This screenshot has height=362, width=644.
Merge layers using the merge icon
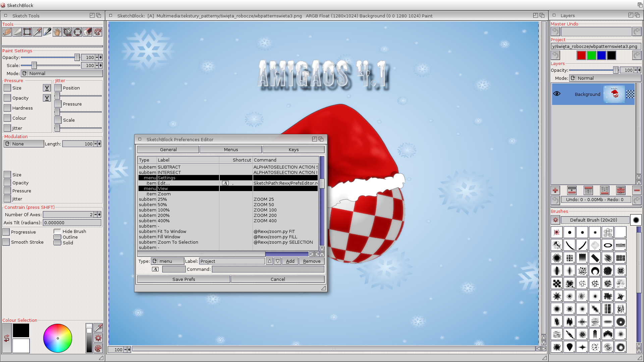[621, 190]
